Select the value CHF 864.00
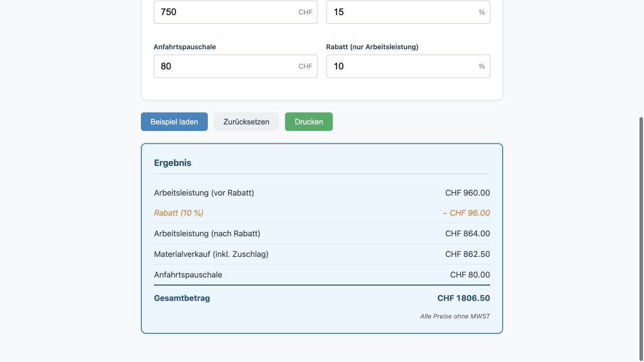Screen dimensions: 644x362 click(x=467, y=234)
